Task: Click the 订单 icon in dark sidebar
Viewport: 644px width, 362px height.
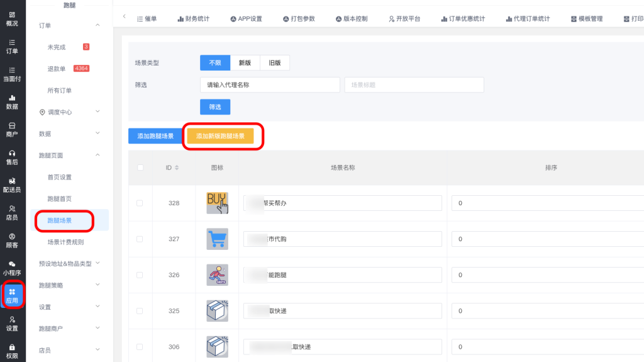Action: 12,46
